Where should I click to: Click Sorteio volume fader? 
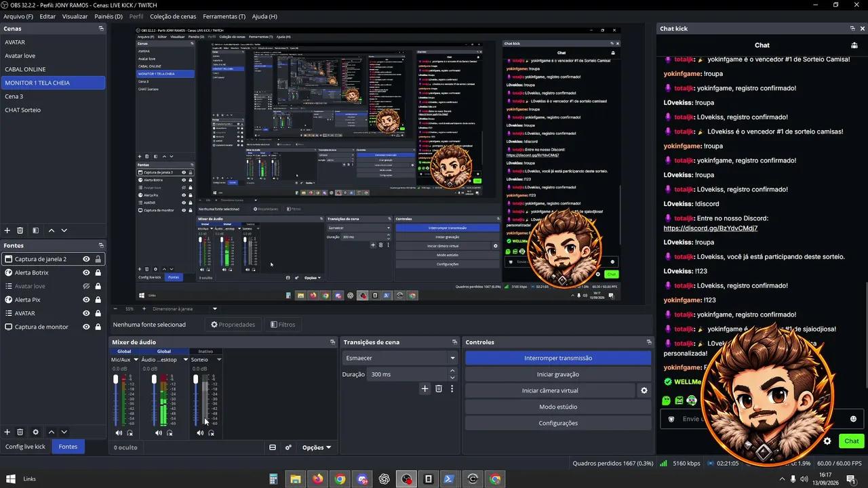[197, 379]
